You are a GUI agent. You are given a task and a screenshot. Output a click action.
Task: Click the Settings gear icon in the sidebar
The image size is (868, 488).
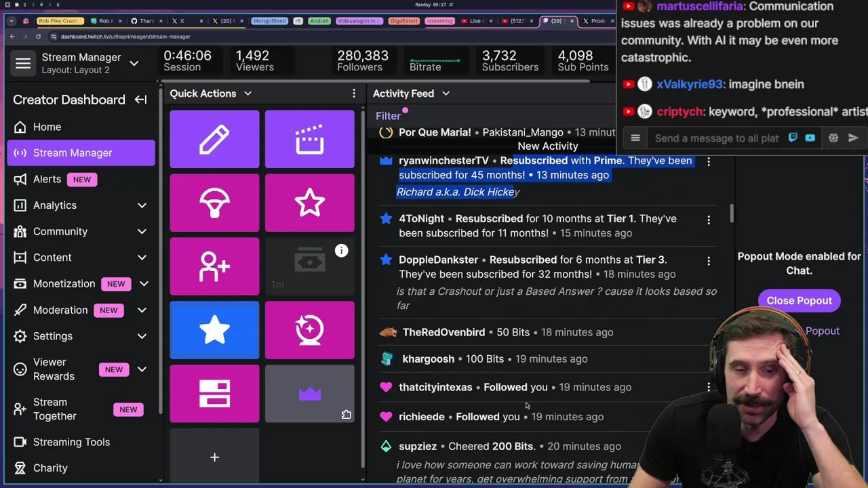(x=20, y=336)
